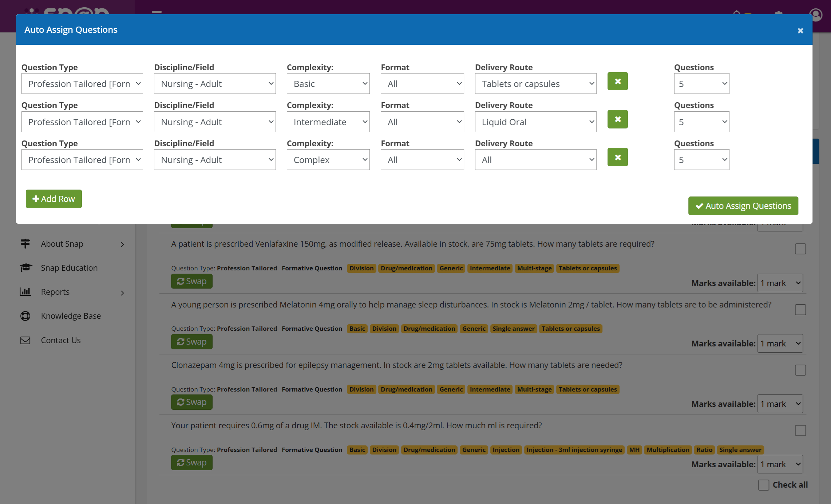Click the About Snap signpost icon
Image resolution: width=831 pixels, height=504 pixels.
(25, 244)
